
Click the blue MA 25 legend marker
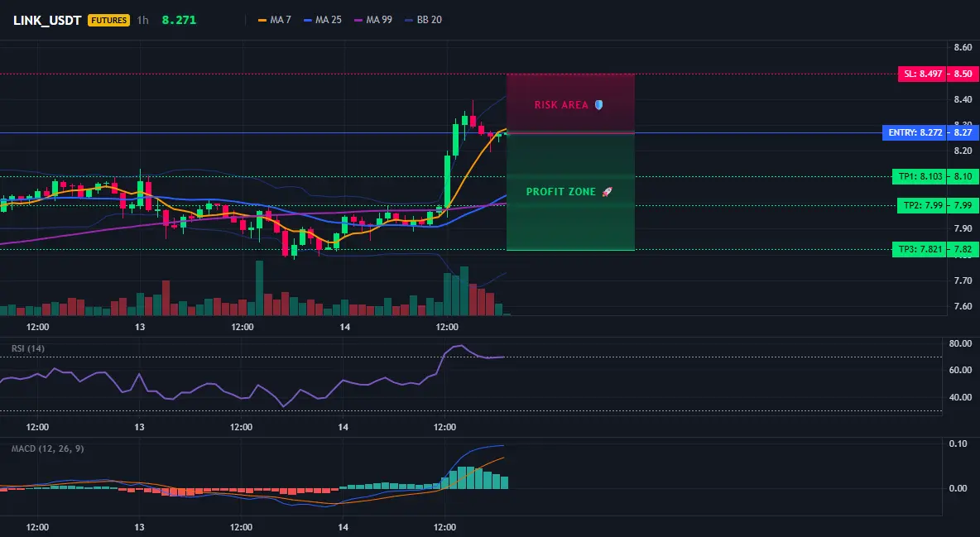[308, 20]
